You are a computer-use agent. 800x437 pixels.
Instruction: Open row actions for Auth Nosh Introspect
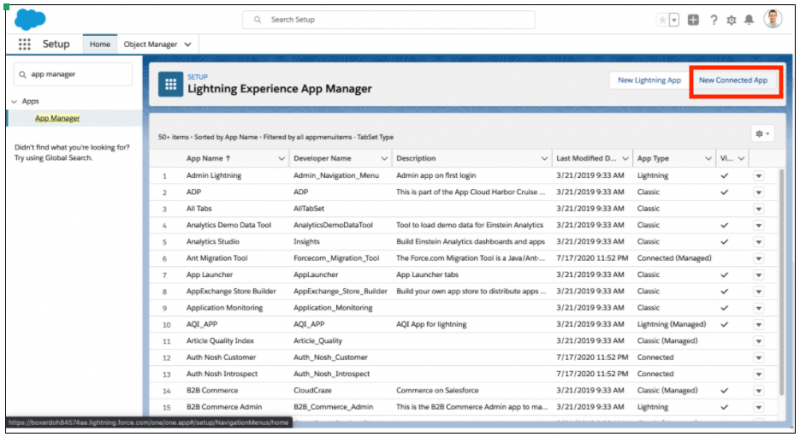759,374
